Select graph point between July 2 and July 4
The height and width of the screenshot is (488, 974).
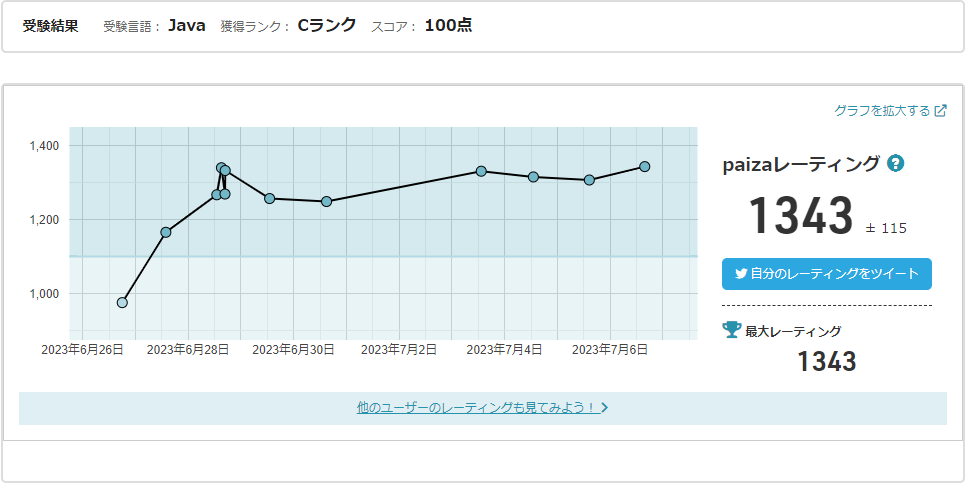pos(481,171)
